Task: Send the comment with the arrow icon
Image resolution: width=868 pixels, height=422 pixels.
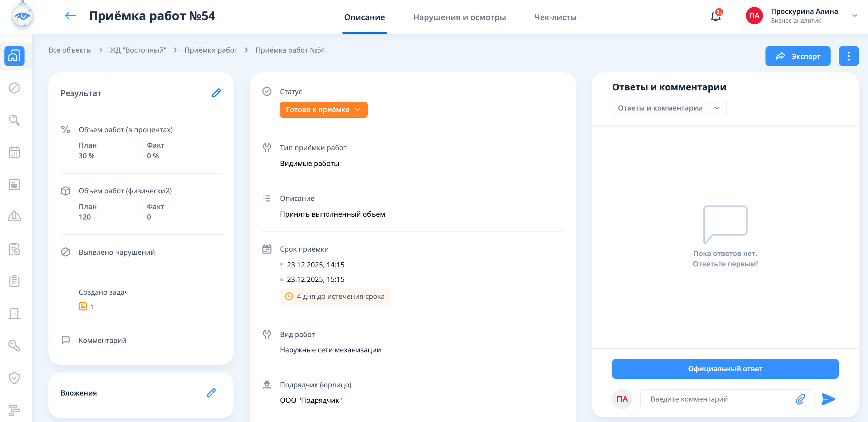Action: tap(828, 399)
